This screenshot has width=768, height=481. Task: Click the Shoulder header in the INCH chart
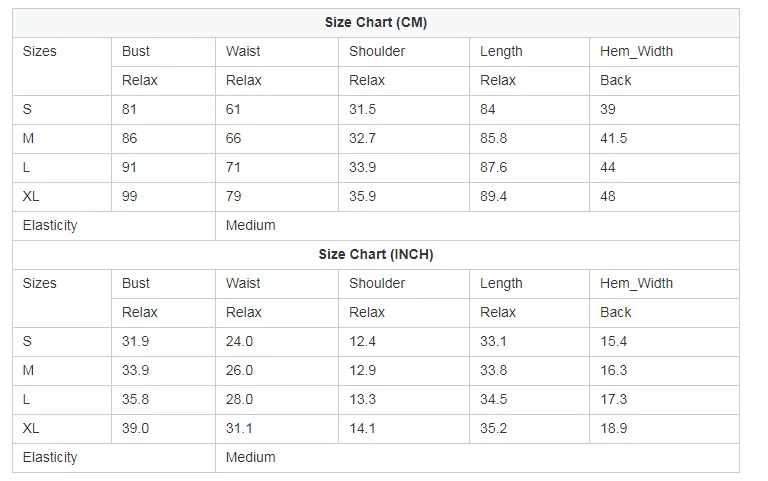tap(377, 283)
